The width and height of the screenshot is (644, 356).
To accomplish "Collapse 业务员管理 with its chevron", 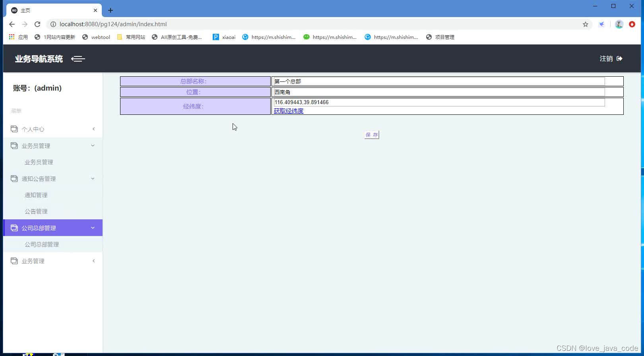I will tap(93, 145).
